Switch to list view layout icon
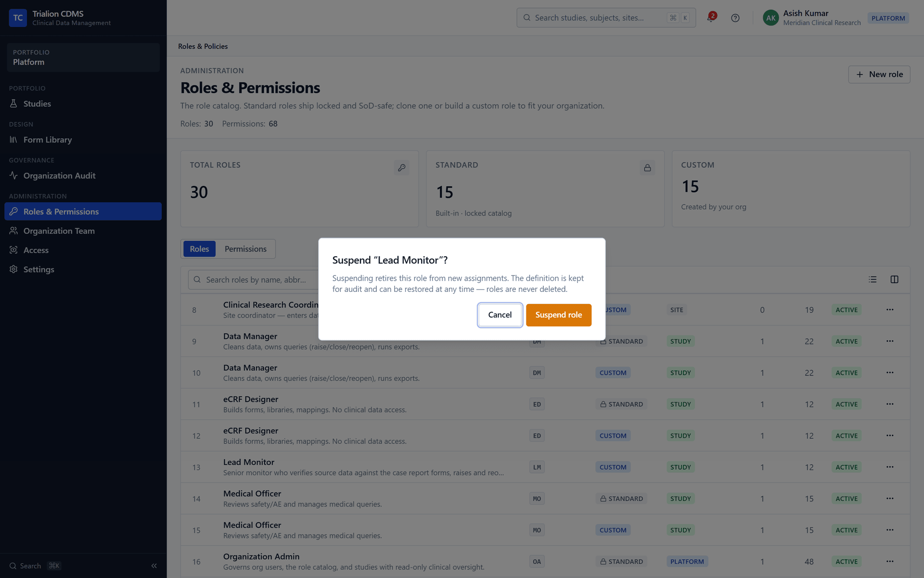Viewport: 924px width, 578px height. (x=873, y=279)
